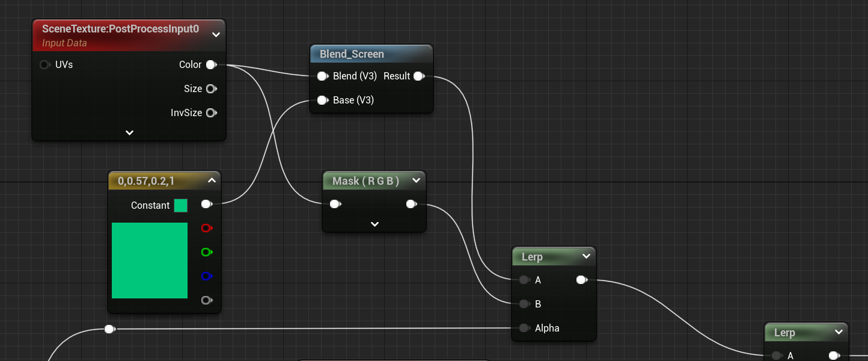Click the Base (V3) input pin
This screenshot has width=868, height=361.
coord(322,100)
